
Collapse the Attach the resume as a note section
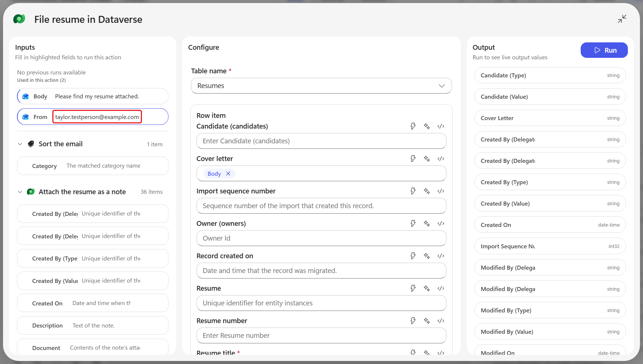[20, 192]
